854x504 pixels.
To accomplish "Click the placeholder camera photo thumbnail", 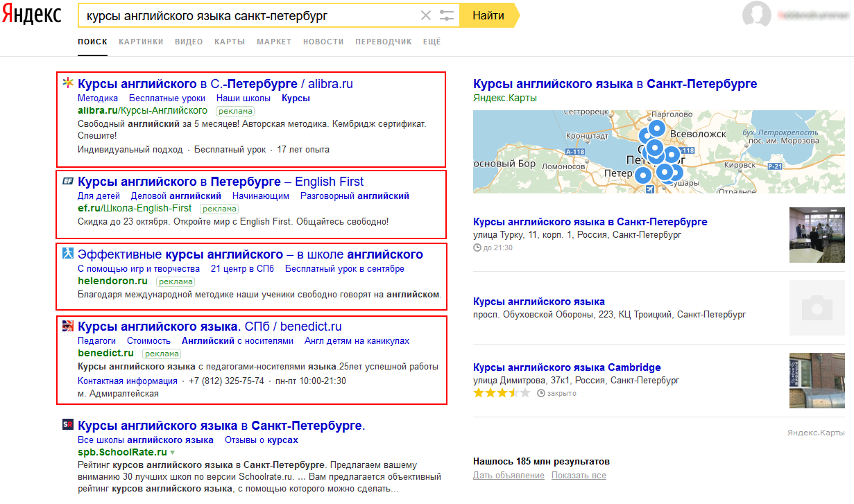I will pyautogui.click(x=817, y=308).
